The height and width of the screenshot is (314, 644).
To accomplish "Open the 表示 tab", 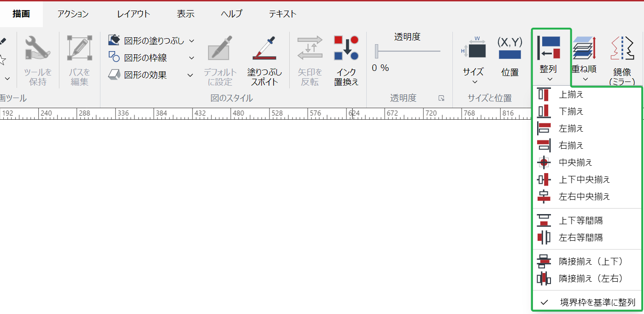I will coord(186,14).
